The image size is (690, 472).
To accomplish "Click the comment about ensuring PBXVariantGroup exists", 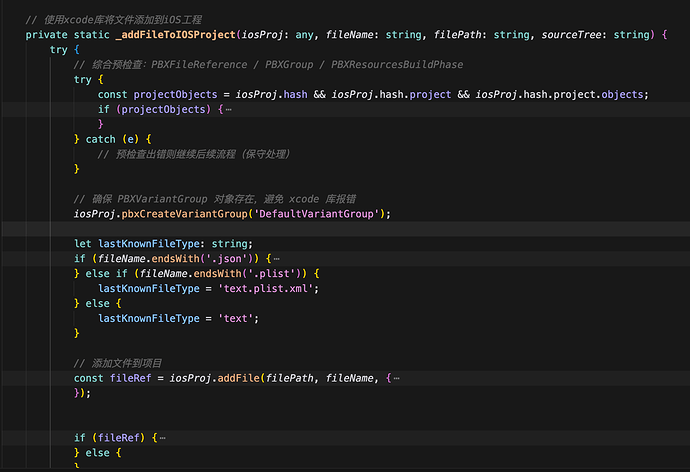I will pyautogui.click(x=215, y=199).
